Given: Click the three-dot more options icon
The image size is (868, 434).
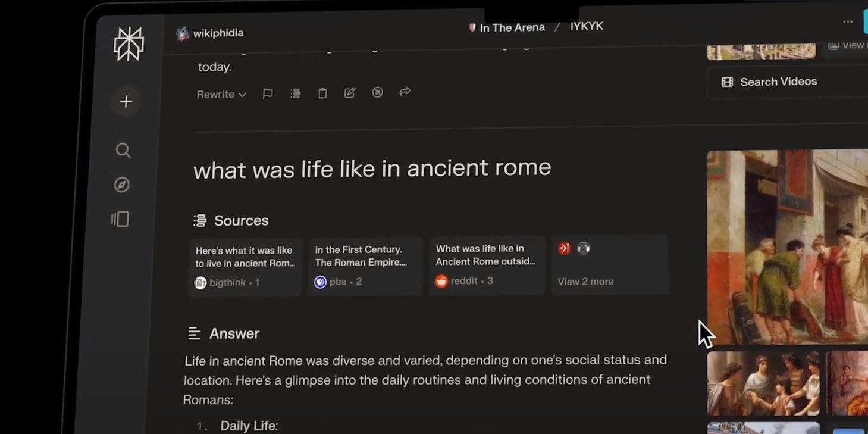Looking at the screenshot, I should (x=848, y=22).
